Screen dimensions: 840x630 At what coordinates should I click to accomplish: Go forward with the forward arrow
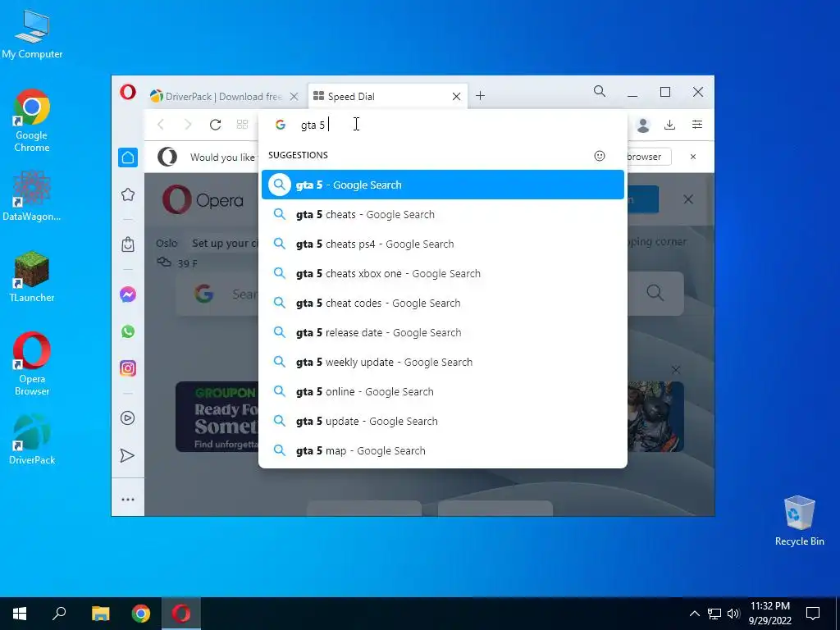pos(188,125)
